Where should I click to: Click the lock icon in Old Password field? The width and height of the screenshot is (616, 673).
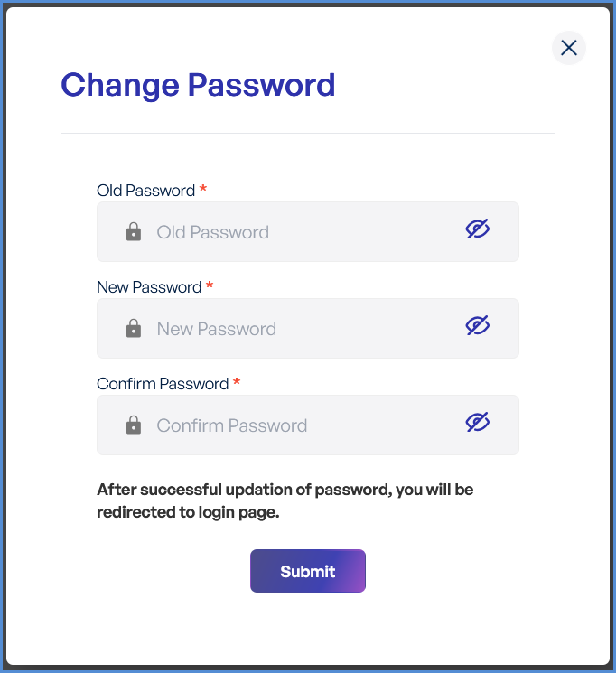point(134,232)
